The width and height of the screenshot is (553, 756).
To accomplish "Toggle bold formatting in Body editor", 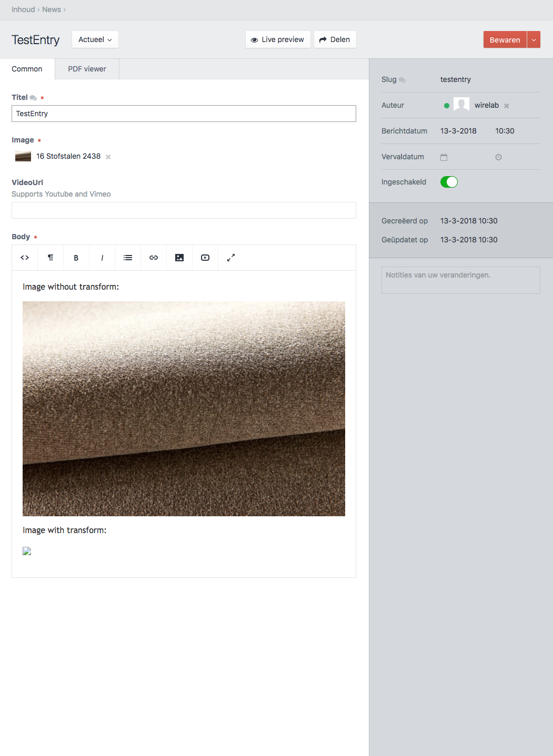I will (76, 258).
